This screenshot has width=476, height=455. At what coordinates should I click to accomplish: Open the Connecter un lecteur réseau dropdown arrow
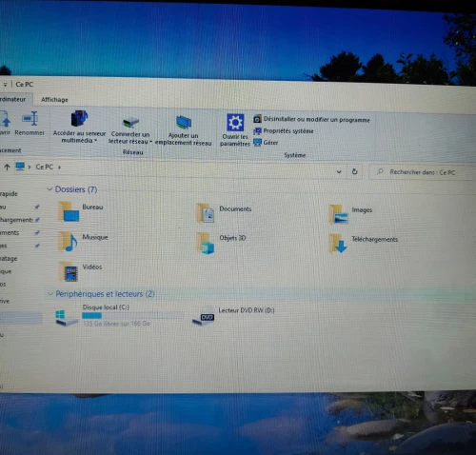pos(150,142)
